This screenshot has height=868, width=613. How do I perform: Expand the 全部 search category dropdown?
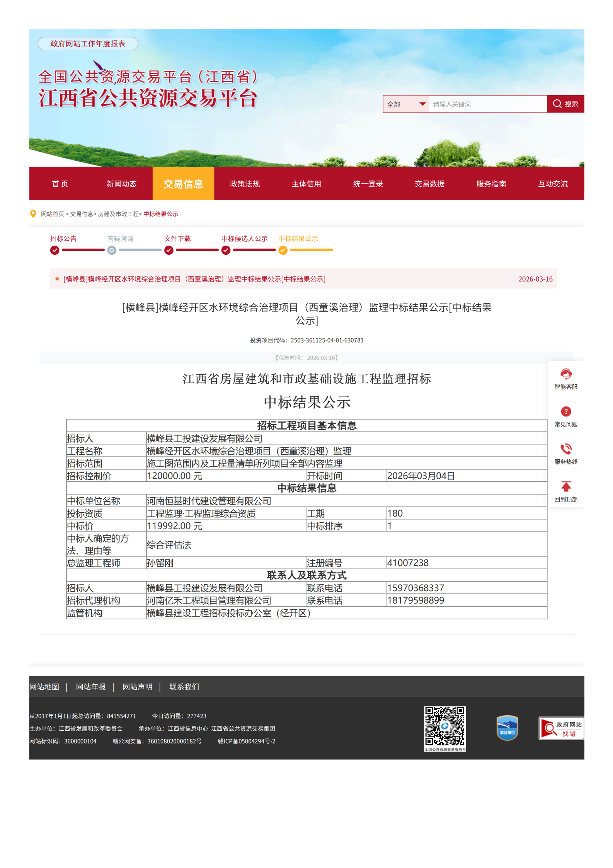(x=406, y=104)
